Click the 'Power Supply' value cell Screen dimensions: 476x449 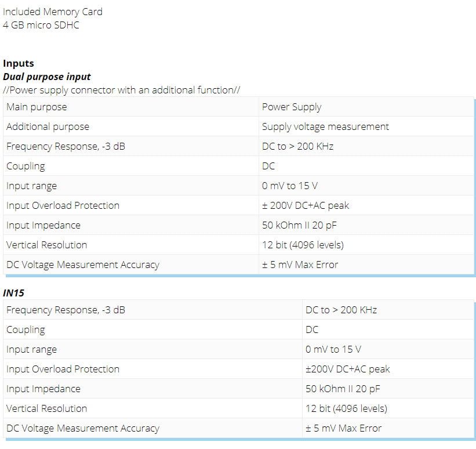tap(366, 107)
